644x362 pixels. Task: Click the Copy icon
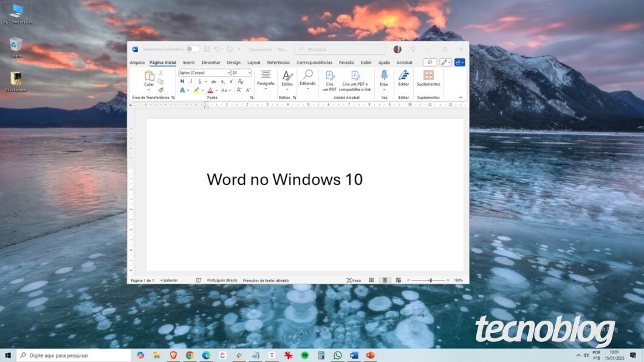(x=160, y=81)
